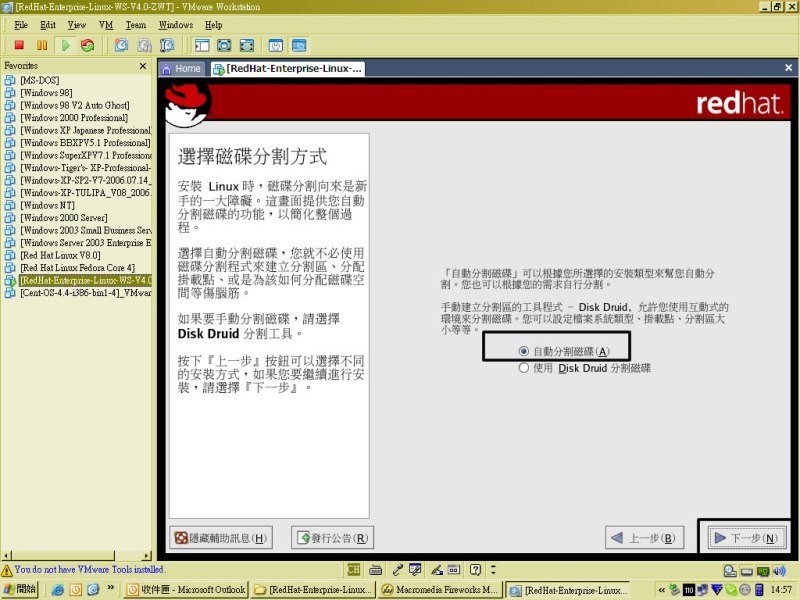Click the 下一步(N) next button

(x=747, y=538)
